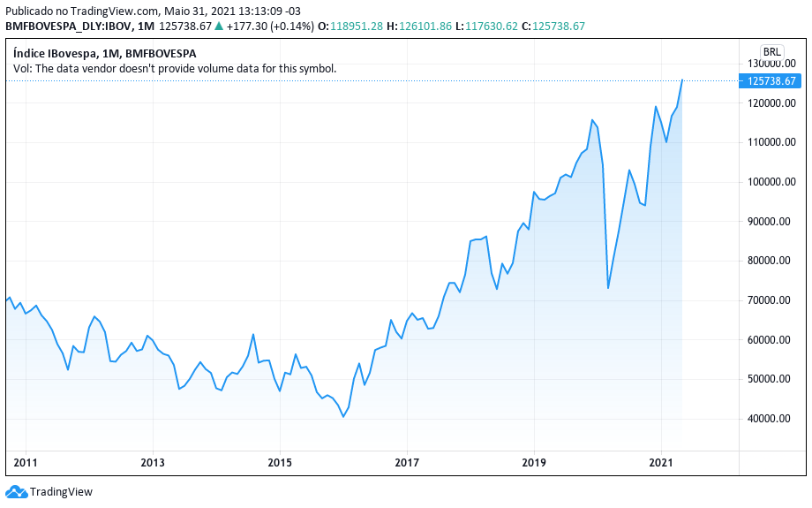The height and width of the screenshot is (508, 812).
Task: Click the 110000.00 price axis label
Action: (771, 142)
